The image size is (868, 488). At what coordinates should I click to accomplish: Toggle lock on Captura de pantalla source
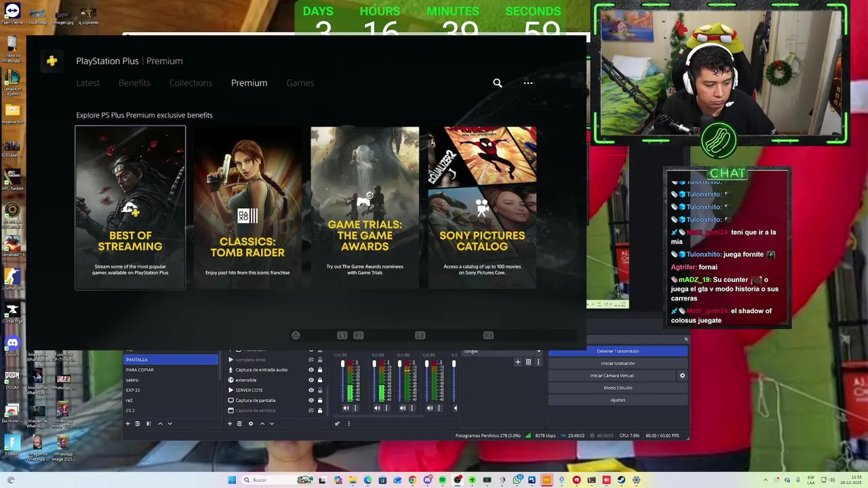click(x=320, y=401)
